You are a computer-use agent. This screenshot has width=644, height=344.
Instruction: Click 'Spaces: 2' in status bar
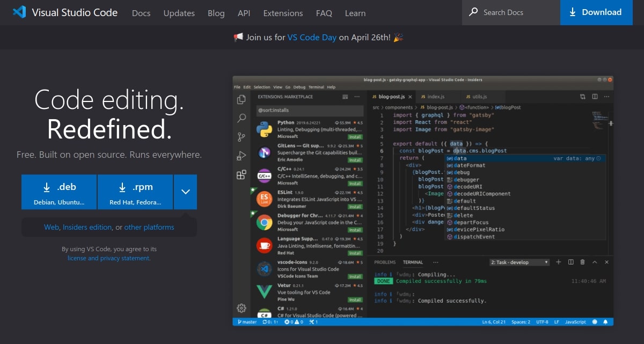pyautogui.click(x=521, y=322)
